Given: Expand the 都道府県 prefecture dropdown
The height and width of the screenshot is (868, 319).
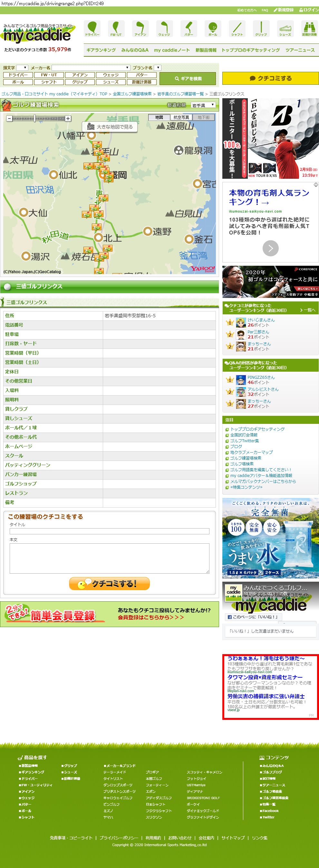Looking at the screenshot, I should pos(203,105).
